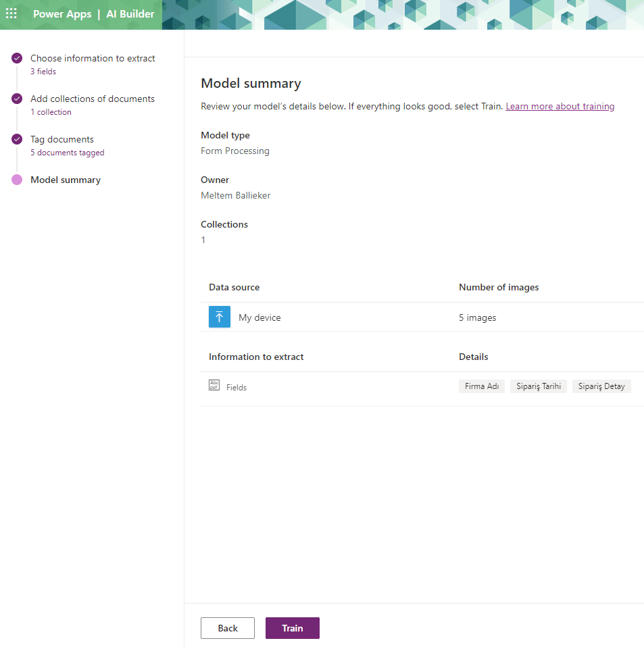The width and height of the screenshot is (644, 647).
Task: Open Learn more about training link
Action: tap(560, 107)
